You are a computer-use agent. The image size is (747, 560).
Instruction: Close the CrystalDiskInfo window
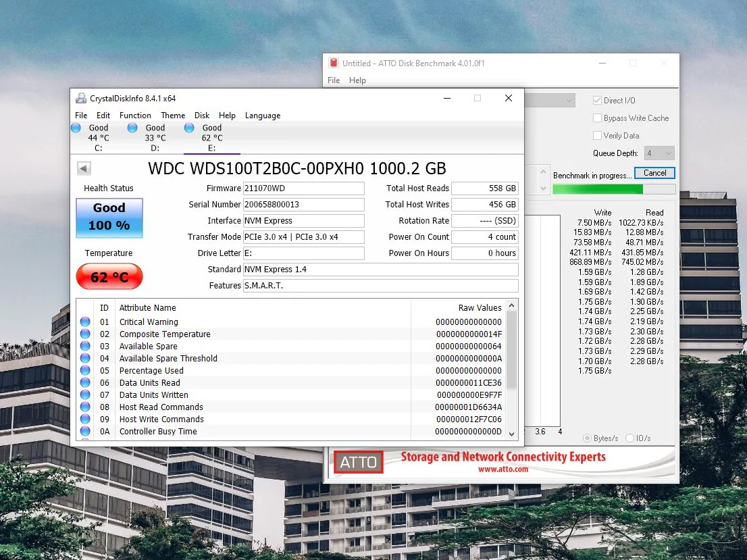(509, 98)
